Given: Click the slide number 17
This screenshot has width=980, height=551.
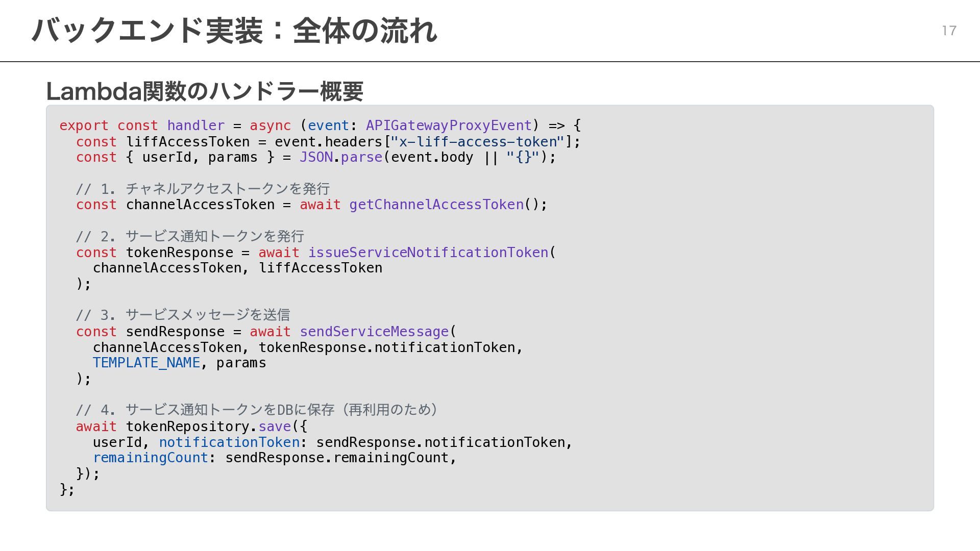Looking at the screenshot, I should [x=948, y=31].
